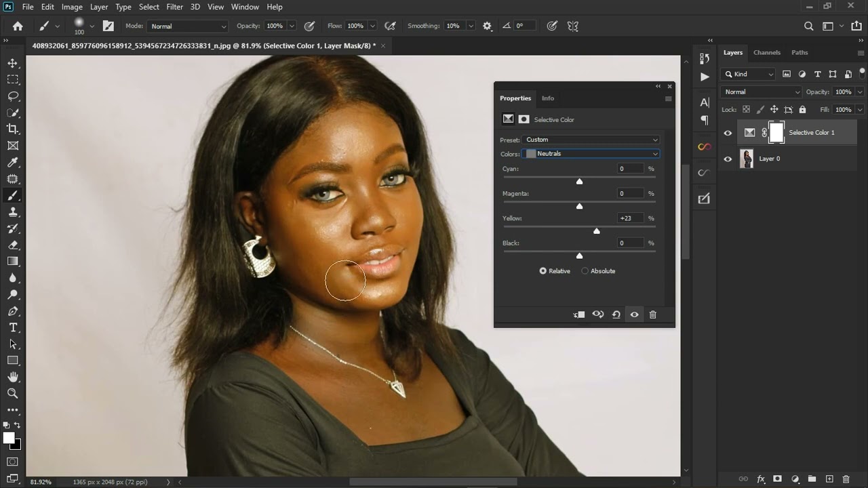Hide the Layer 0 layer
This screenshot has height=488, width=868.
728,159
